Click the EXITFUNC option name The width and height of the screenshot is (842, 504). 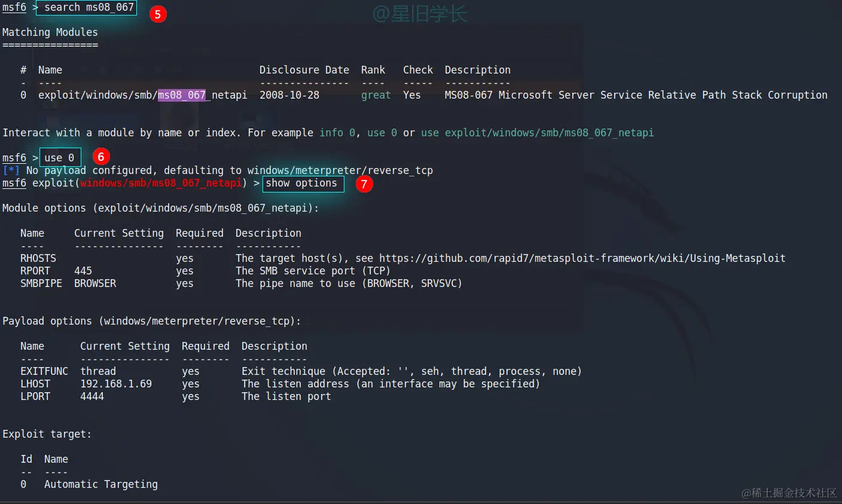(44, 371)
